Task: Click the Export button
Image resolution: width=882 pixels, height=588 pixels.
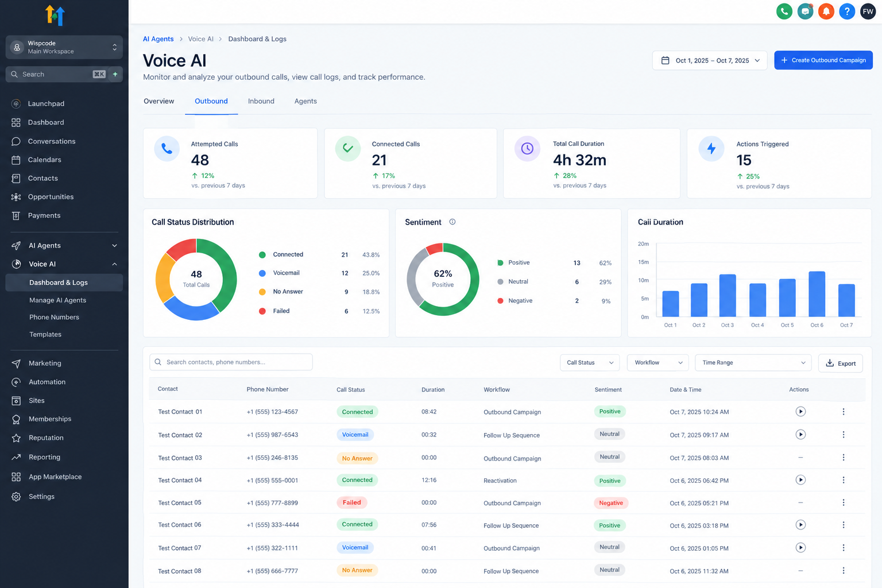Action: click(x=841, y=363)
